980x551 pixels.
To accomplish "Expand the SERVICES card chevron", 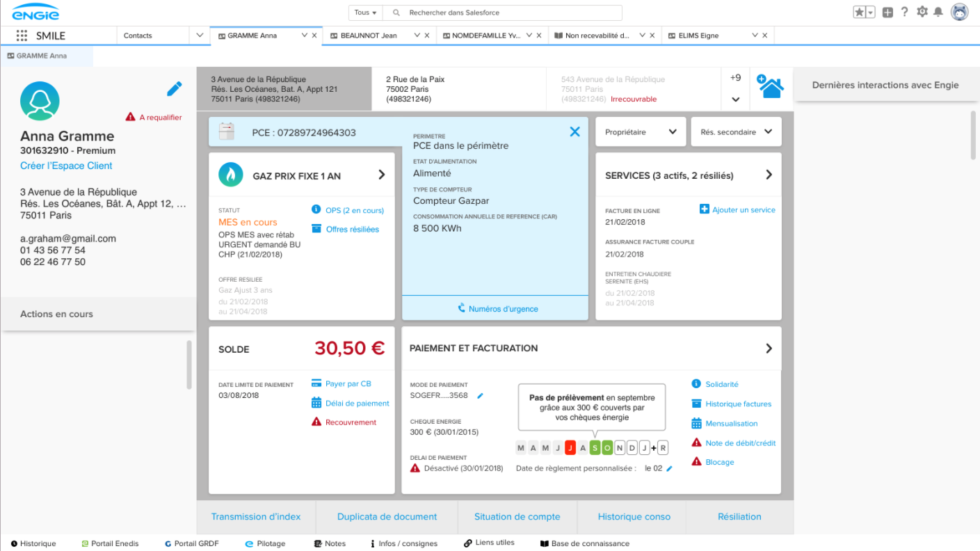I will click(x=769, y=175).
